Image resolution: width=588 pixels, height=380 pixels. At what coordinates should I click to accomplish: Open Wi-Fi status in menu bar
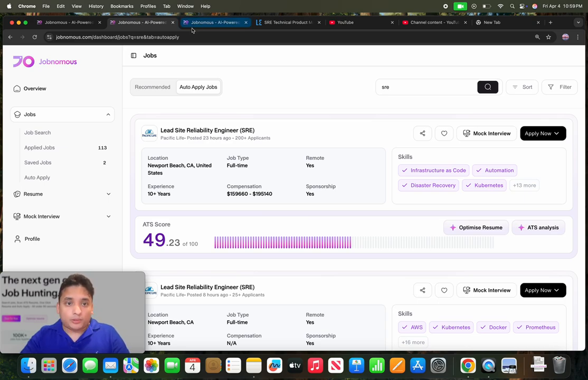click(x=500, y=6)
